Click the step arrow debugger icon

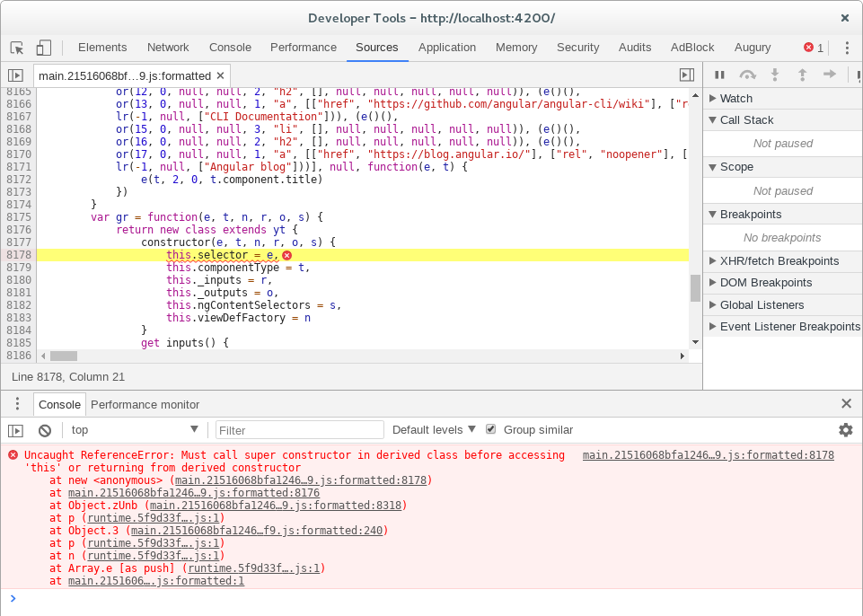[x=830, y=74]
